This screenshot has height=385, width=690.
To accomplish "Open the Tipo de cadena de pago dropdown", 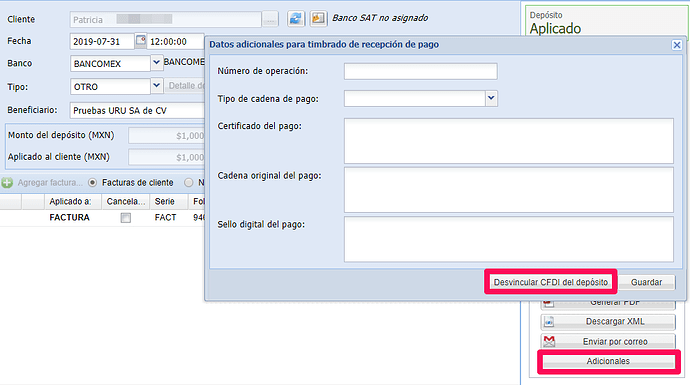I will tap(492, 99).
